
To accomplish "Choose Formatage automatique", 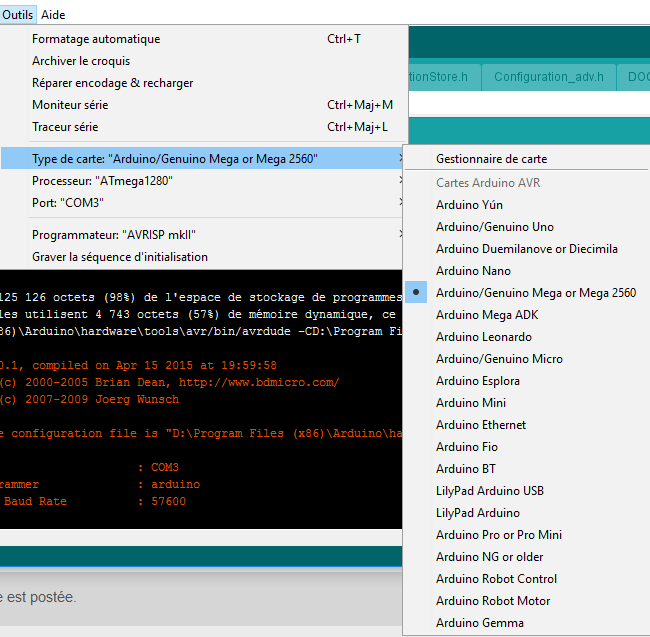I will [x=202, y=39].
